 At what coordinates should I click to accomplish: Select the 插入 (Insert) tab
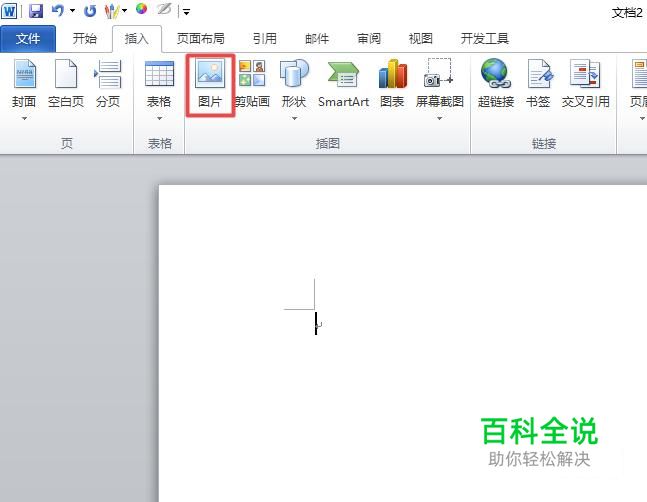pos(137,39)
